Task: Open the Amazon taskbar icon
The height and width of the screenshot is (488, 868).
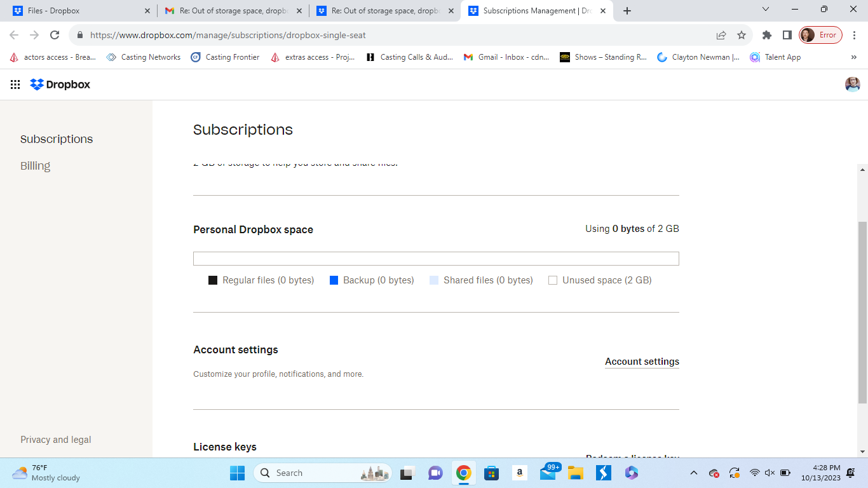Action: coord(519,473)
